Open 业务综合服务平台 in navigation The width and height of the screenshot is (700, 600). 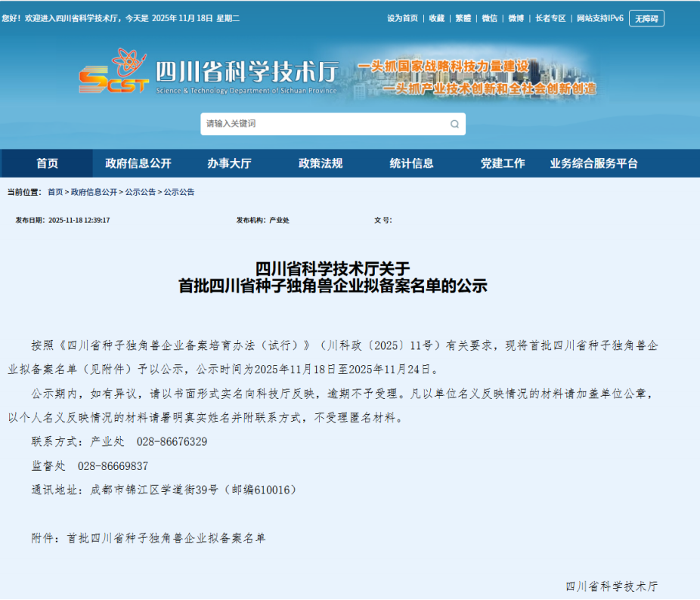(593, 163)
